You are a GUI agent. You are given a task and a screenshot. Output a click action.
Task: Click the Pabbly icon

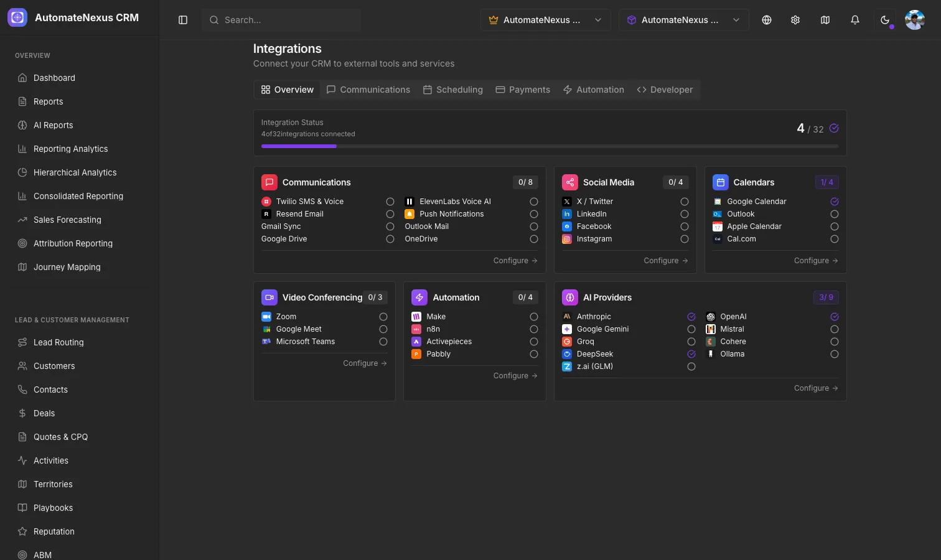point(416,354)
